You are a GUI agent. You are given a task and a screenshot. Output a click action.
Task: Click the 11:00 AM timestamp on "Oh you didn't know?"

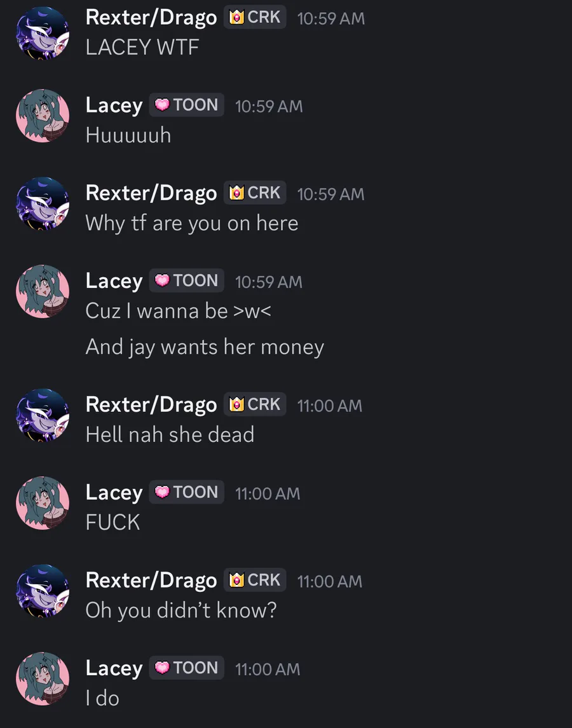tap(330, 581)
